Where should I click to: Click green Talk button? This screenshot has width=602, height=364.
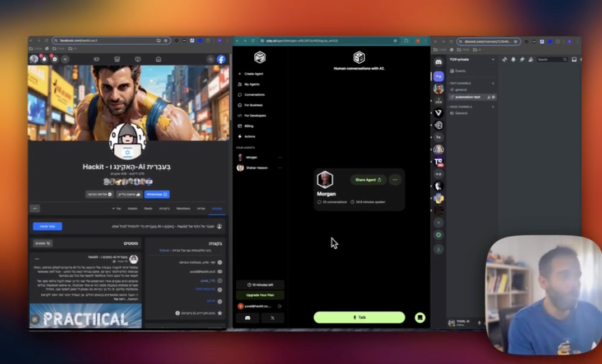point(360,318)
